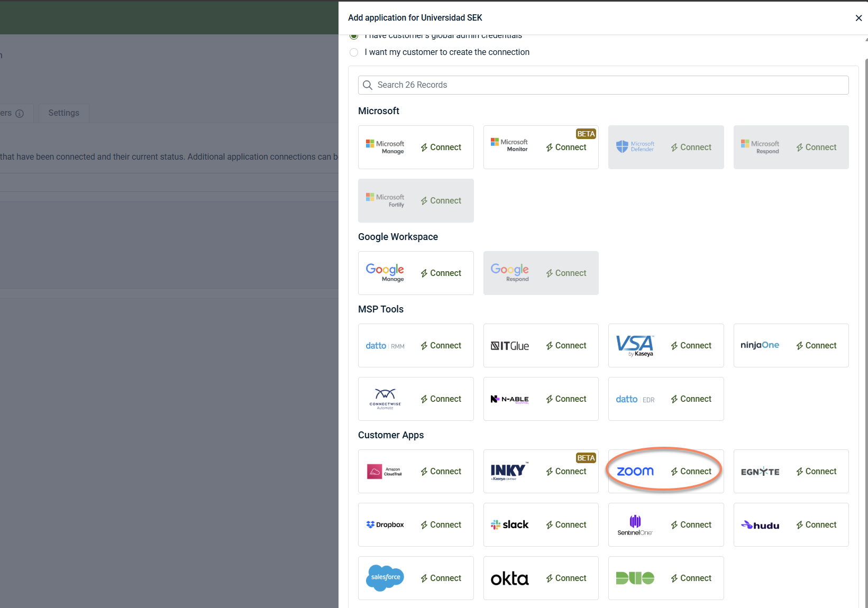Image resolution: width=868 pixels, height=608 pixels.
Task: Click the ConnectWise Automate logo
Action: (x=385, y=399)
